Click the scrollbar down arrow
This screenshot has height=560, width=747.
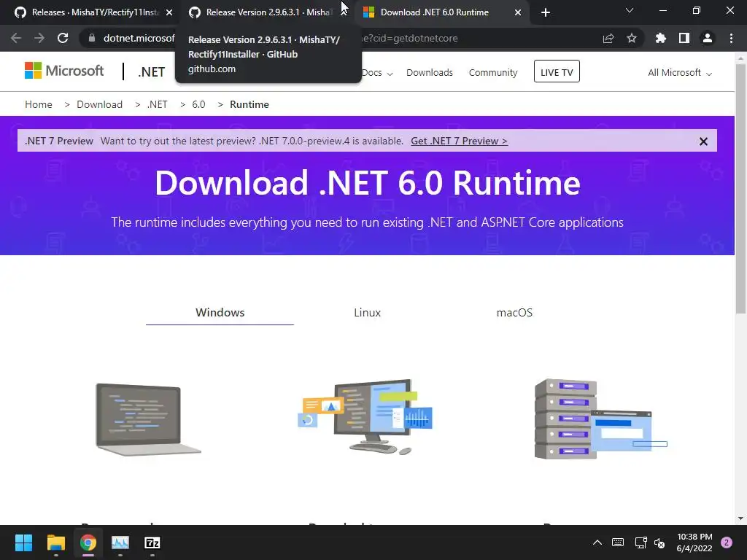pos(740,518)
